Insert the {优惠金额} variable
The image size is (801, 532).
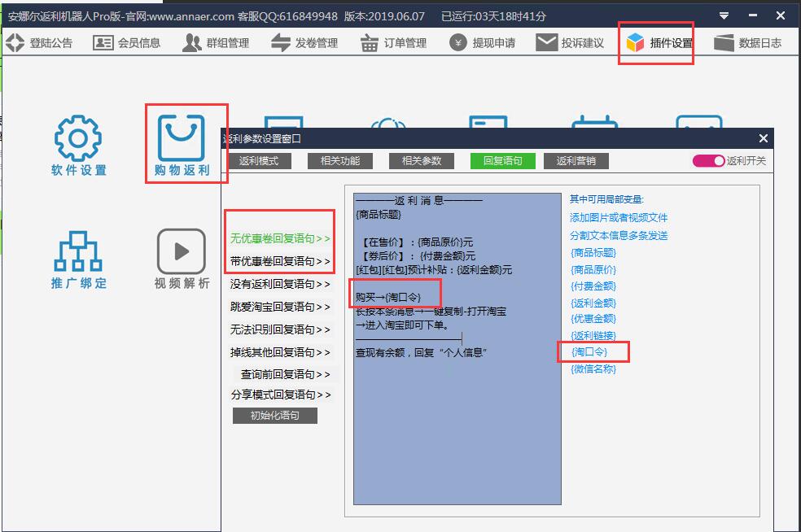[x=593, y=319]
